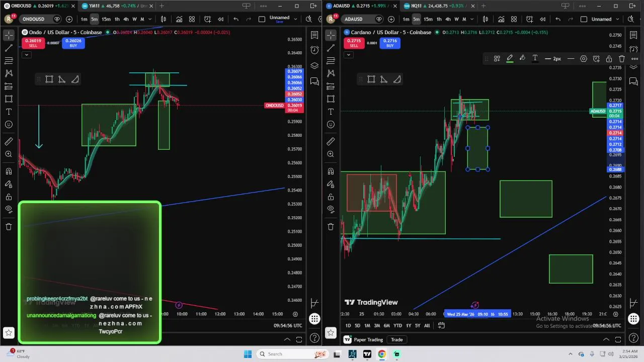
Task: Click the 0.26019 SELL button
Action: tap(33, 43)
